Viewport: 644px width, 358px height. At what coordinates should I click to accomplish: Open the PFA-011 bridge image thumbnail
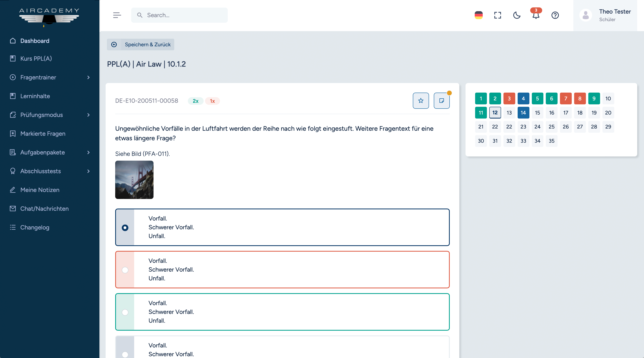(134, 180)
